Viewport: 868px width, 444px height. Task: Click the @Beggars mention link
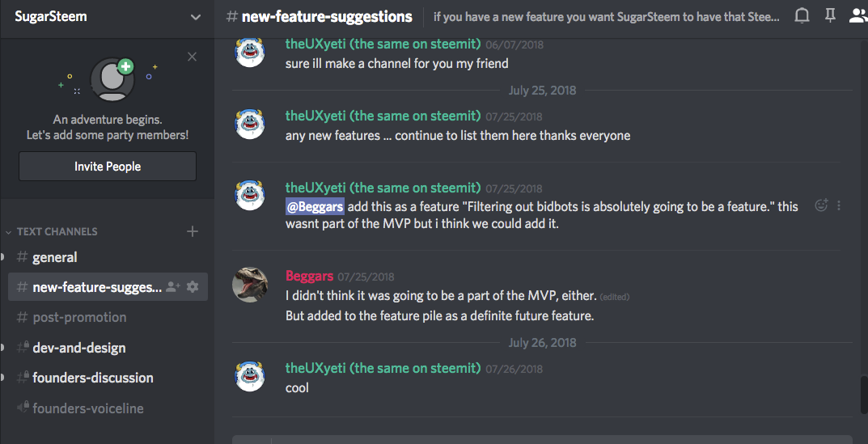pos(315,207)
